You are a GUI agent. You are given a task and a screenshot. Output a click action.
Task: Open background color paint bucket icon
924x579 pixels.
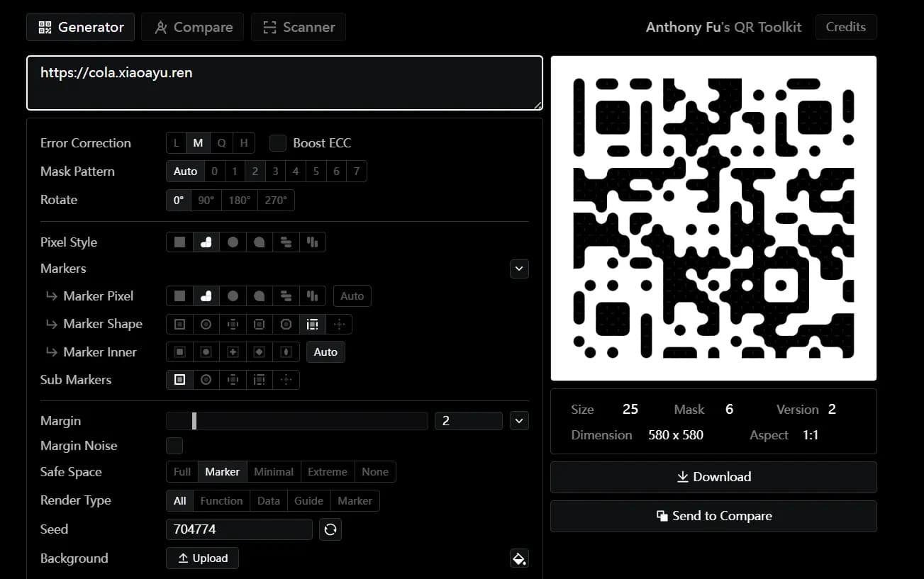519,558
